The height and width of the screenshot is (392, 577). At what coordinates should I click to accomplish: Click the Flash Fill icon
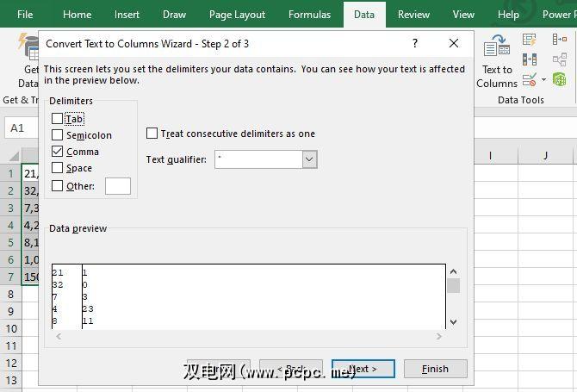[x=529, y=40]
